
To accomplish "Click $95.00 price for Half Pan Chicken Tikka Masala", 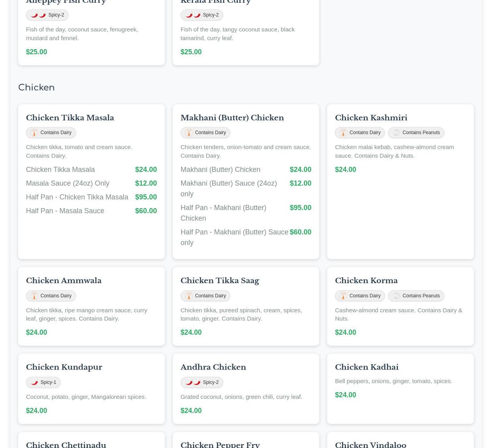I will [x=146, y=197].
